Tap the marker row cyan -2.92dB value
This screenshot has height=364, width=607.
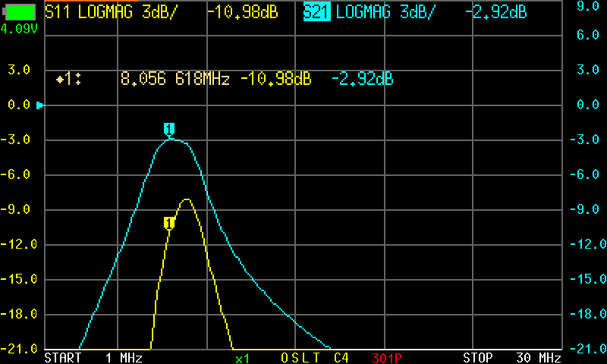[363, 79]
